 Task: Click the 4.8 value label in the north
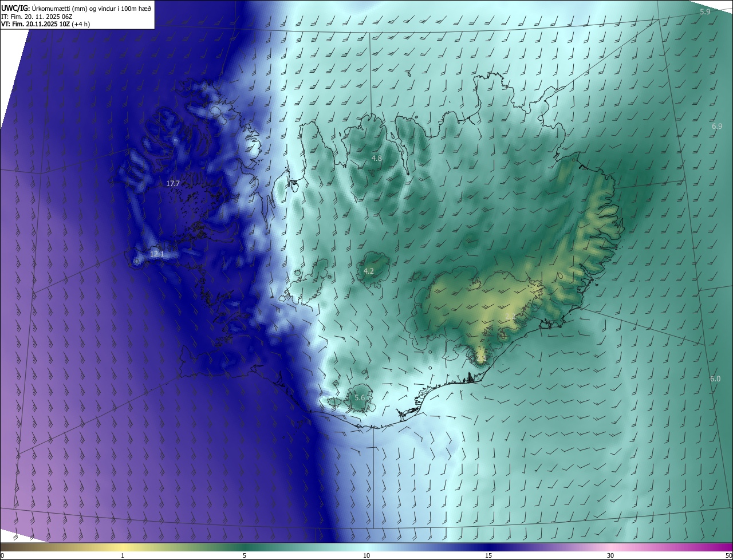pos(377,158)
